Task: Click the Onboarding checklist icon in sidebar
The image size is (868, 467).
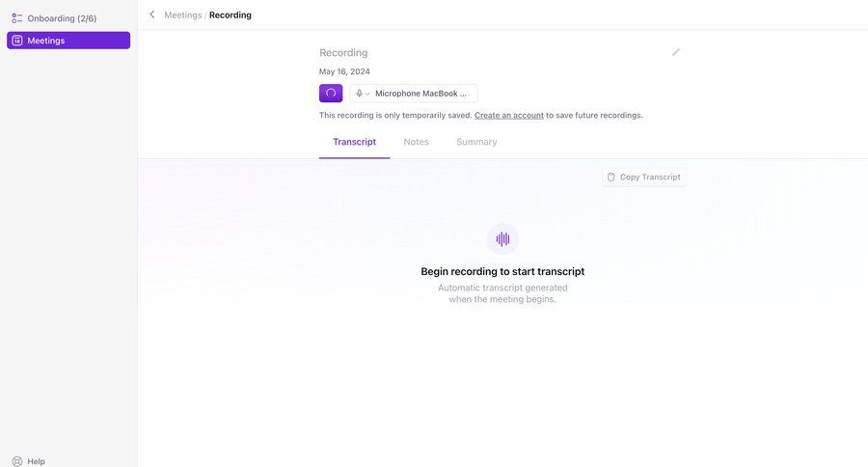Action: tap(16, 18)
